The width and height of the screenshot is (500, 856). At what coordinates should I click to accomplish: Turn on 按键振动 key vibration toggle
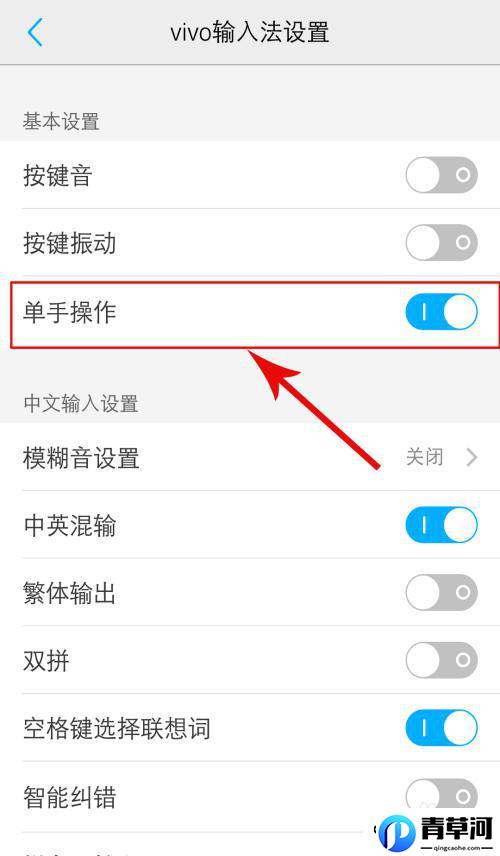[x=441, y=242]
